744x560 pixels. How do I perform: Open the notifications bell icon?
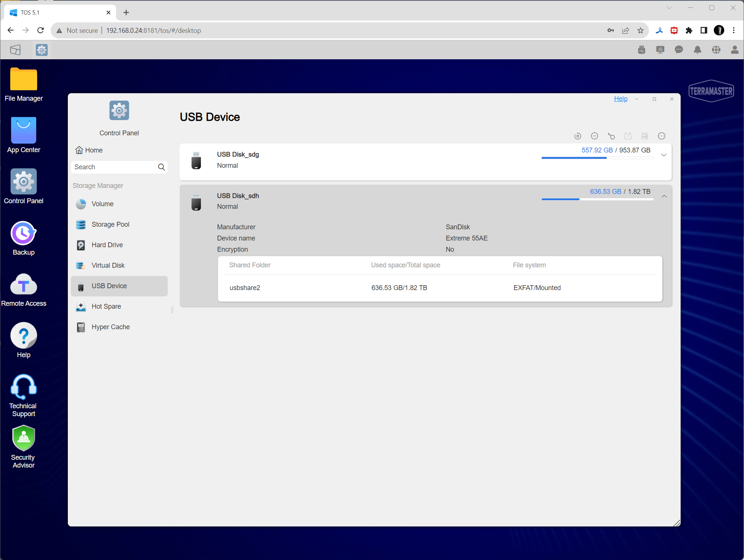[697, 50]
